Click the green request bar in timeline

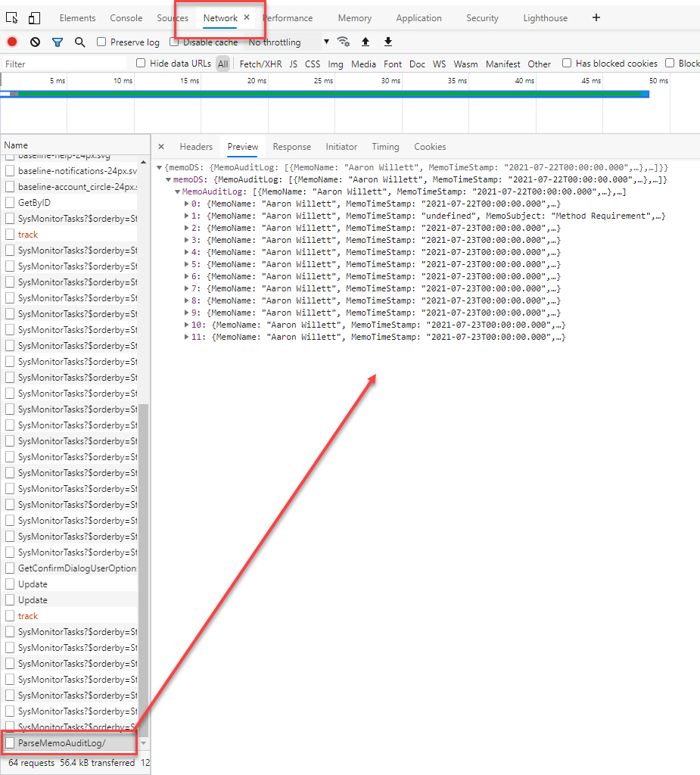click(328, 93)
